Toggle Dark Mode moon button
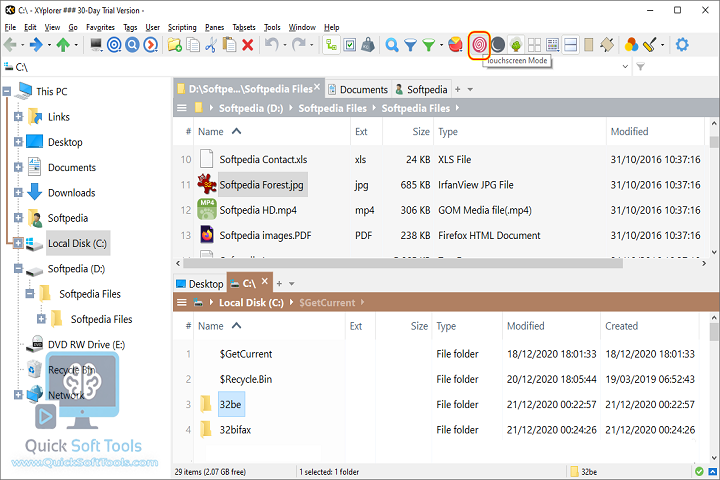720x480 pixels. [x=498, y=45]
